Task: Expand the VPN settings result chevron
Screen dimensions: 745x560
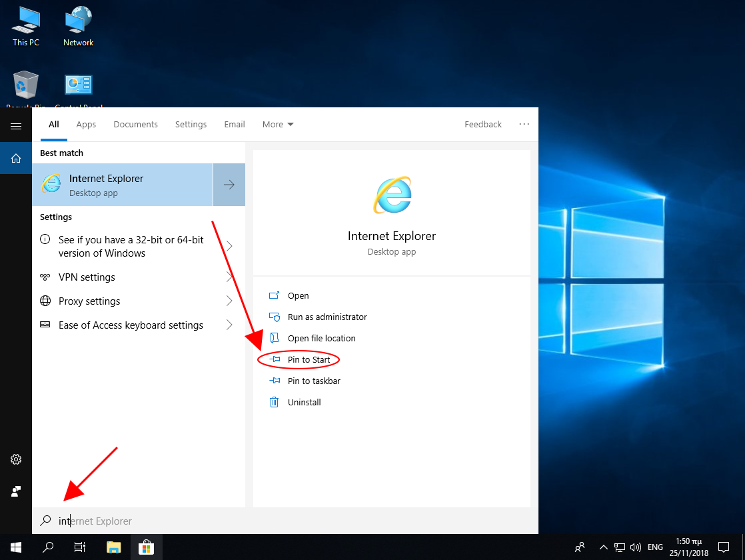Action: pyautogui.click(x=229, y=277)
